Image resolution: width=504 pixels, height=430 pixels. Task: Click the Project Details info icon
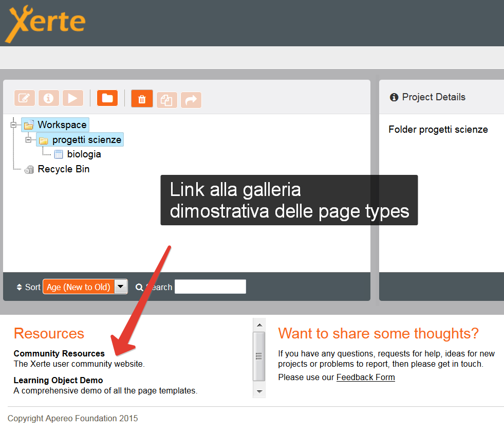(x=394, y=97)
